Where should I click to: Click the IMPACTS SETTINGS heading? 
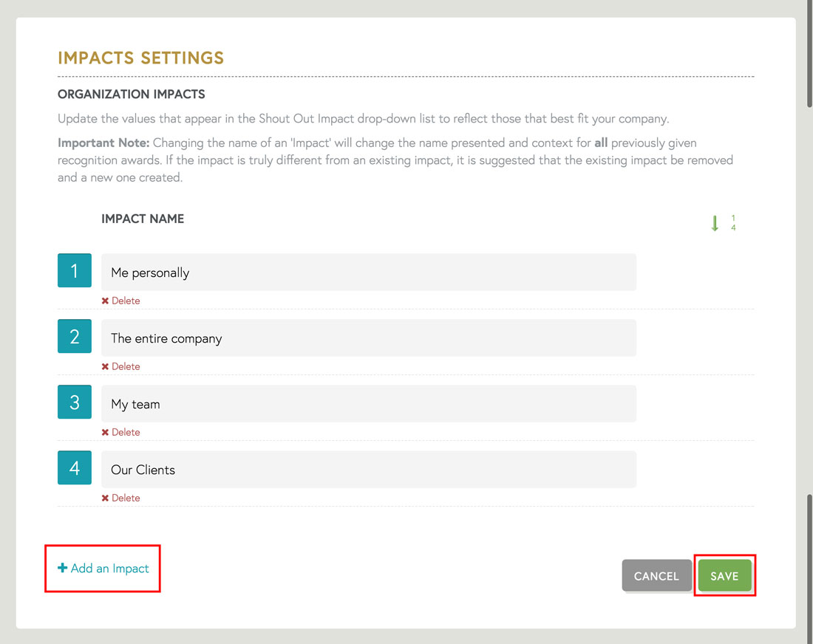pyautogui.click(x=140, y=58)
